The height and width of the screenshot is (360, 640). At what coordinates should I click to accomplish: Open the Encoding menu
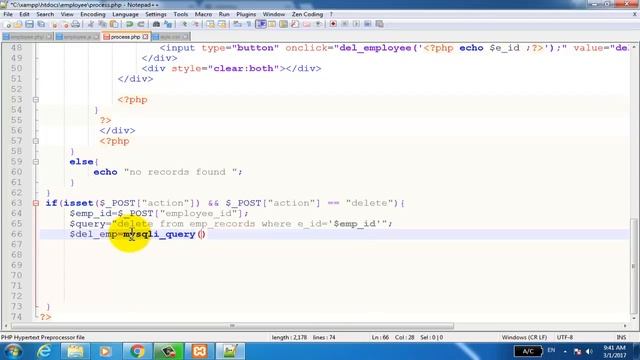pos(93,14)
